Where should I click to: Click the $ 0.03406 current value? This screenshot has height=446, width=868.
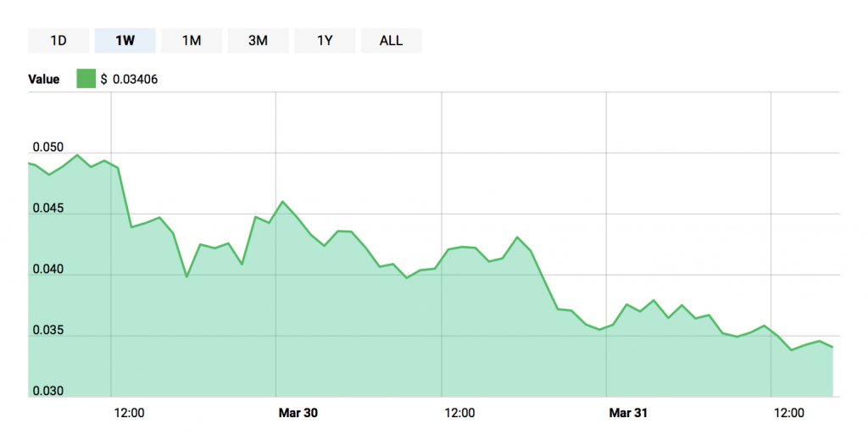click(129, 79)
